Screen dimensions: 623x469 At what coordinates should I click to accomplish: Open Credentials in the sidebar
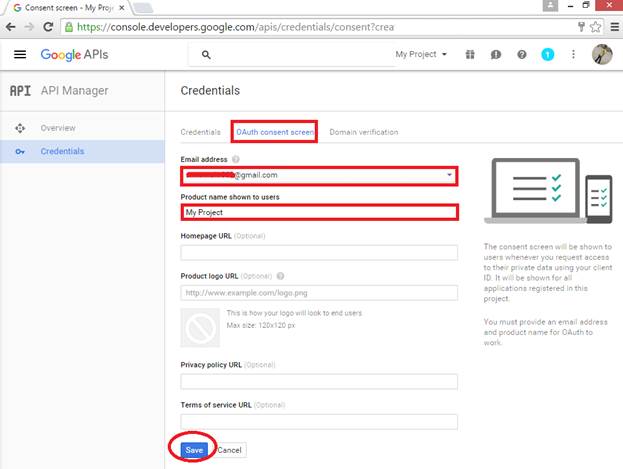point(82,151)
